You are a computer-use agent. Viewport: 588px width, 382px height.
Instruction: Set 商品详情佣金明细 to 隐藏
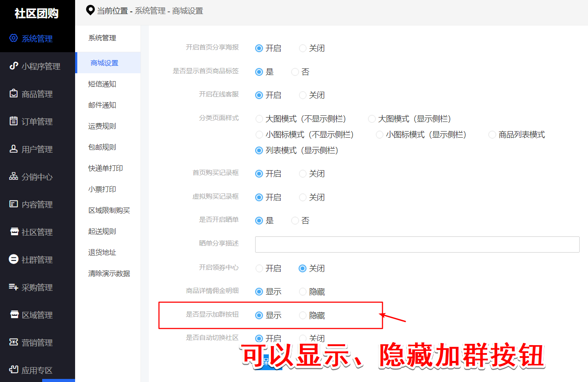(303, 292)
